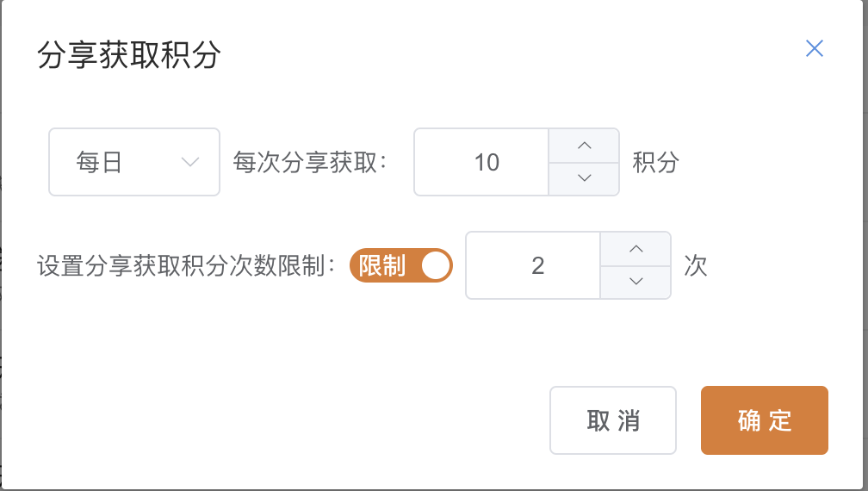Increase points per share with up arrow
This screenshot has width=868, height=491.
pos(585,146)
